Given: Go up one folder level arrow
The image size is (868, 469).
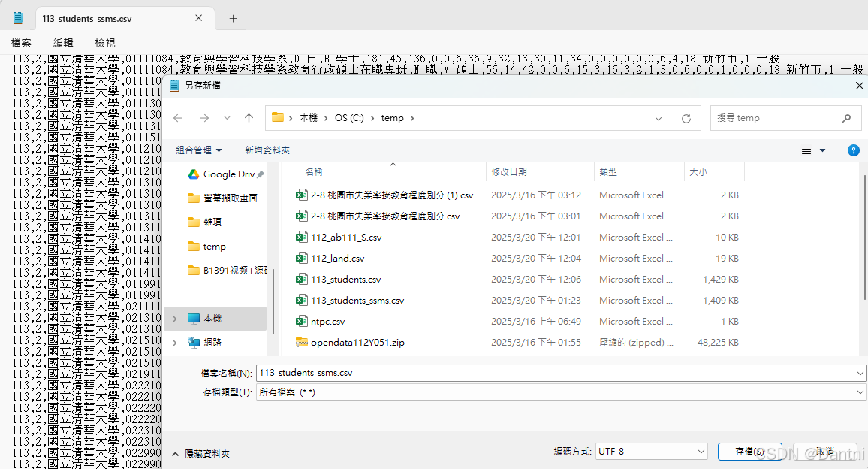Looking at the screenshot, I should [x=249, y=118].
